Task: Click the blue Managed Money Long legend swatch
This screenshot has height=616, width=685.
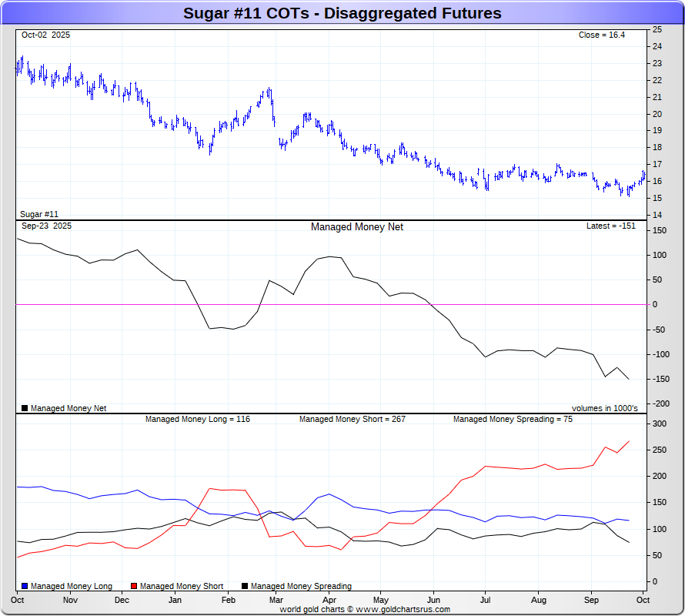Action: (x=25, y=586)
